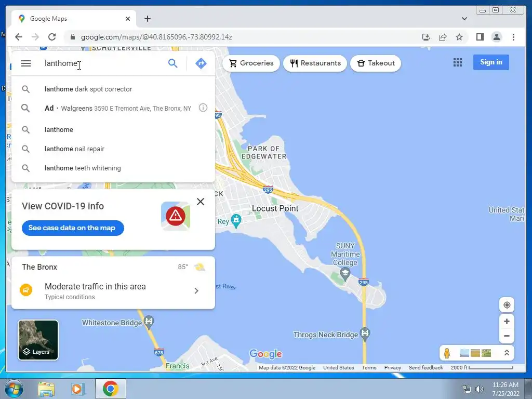This screenshot has width=532, height=399.
Task: Select the Restaurants category chip
Action: tap(315, 63)
